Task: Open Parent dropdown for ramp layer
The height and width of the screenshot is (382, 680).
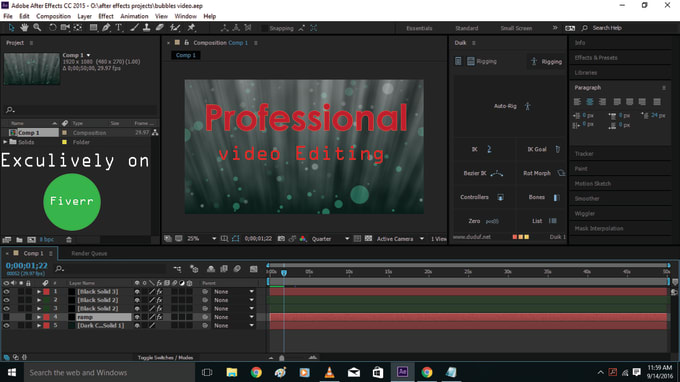Action: [x=233, y=317]
